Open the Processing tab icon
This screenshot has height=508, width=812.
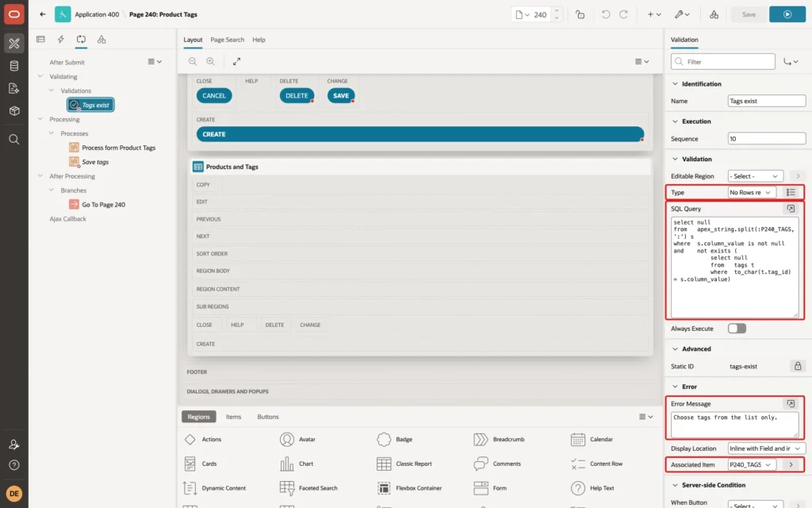click(82, 40)
